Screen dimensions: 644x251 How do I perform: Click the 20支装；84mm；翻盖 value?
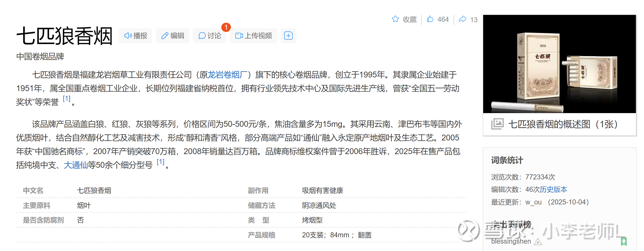[337, 235]
